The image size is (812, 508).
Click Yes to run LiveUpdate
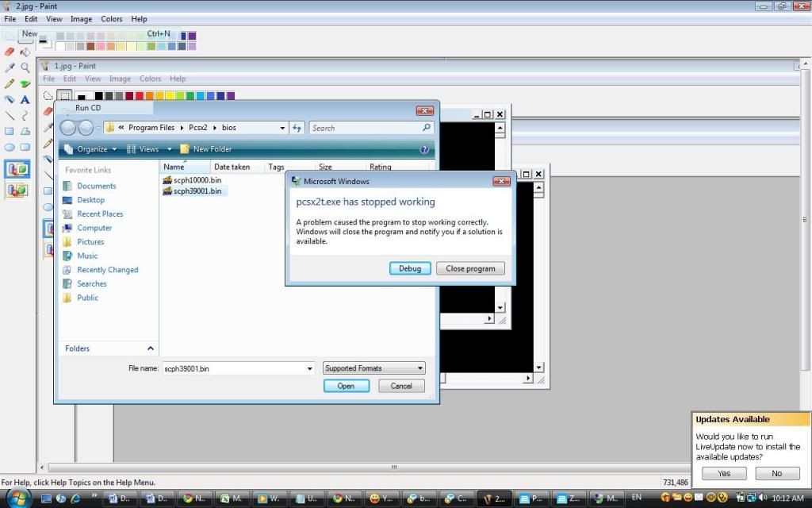(724, 473)
